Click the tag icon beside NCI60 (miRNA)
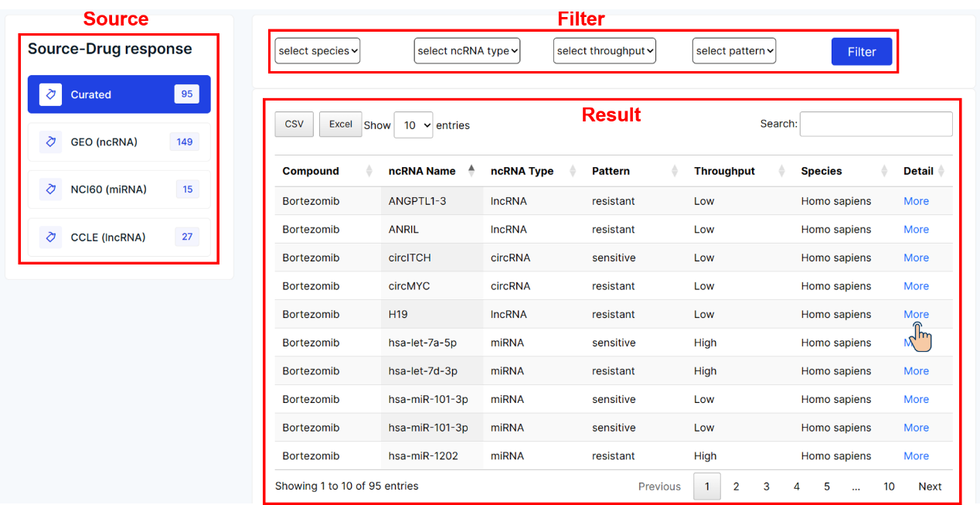The image size is (980, 505). [x=51, y=189]
